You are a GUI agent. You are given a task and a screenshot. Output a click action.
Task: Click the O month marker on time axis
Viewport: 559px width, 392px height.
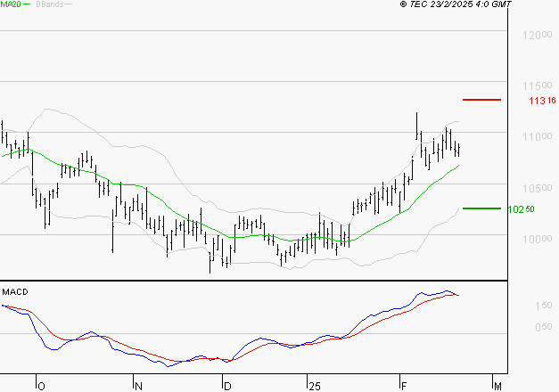point(41,387)
